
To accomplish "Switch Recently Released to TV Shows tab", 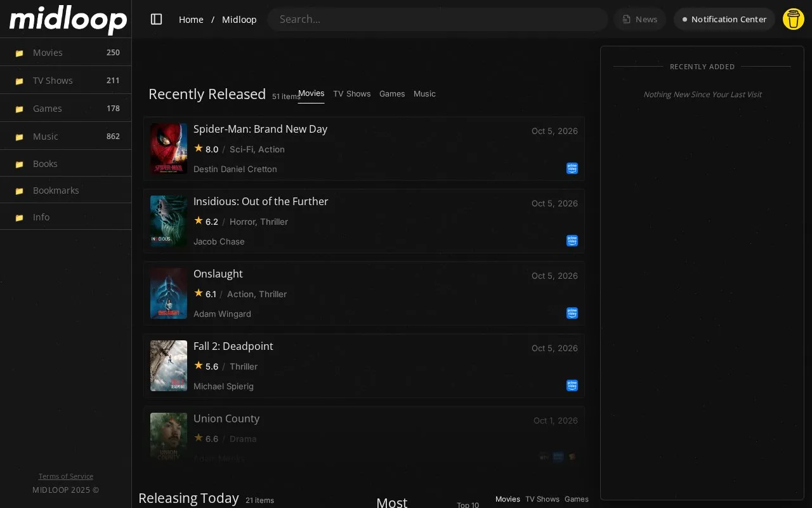I will 352,94.
